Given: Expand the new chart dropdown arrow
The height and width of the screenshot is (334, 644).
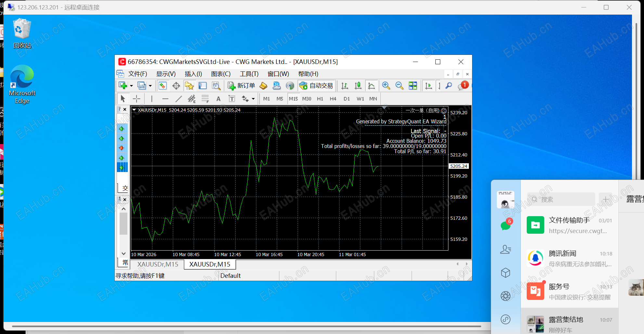Looking at the screenshot, I should click(131, 86).
